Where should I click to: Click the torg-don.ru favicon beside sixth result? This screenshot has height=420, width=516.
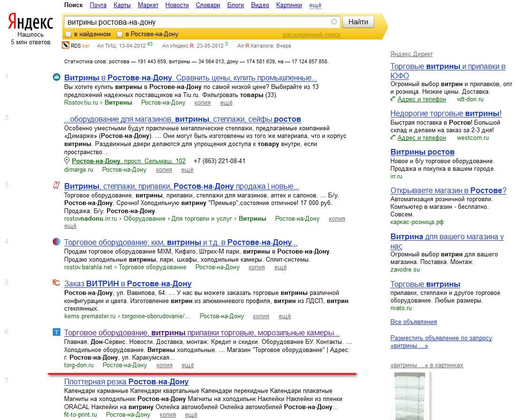(57, 332)
